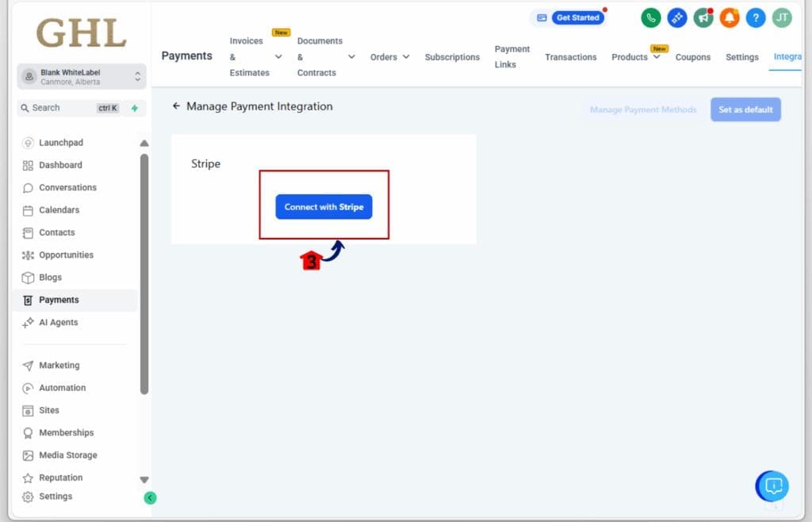Viewport: 812px width, 522px height.
Task: Switch to the Payment Links tab
Action: pyautogui.click(x=511, y=56)
